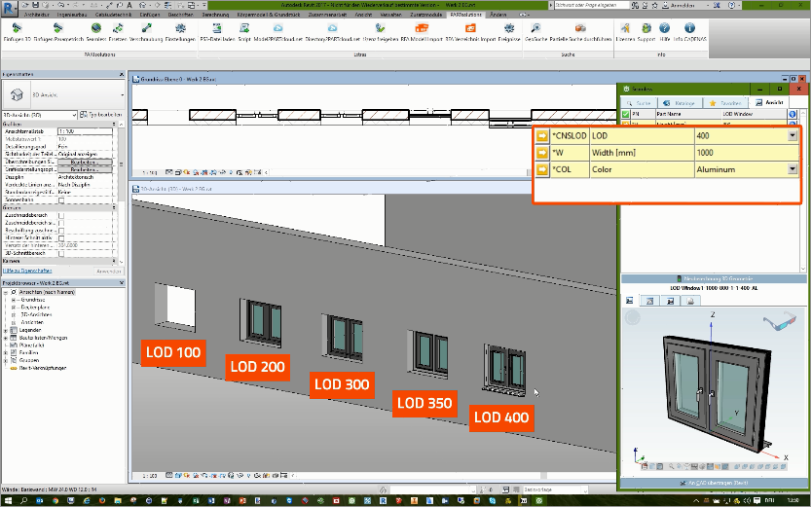812x508 pixels.
Task: Click the Geosuche icon in ribbon
Action: (x=535, y=29)
